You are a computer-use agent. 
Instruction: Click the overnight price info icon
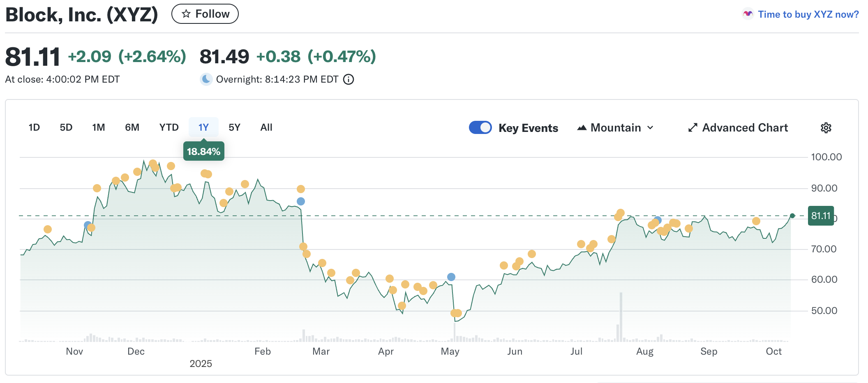point(349,79)
